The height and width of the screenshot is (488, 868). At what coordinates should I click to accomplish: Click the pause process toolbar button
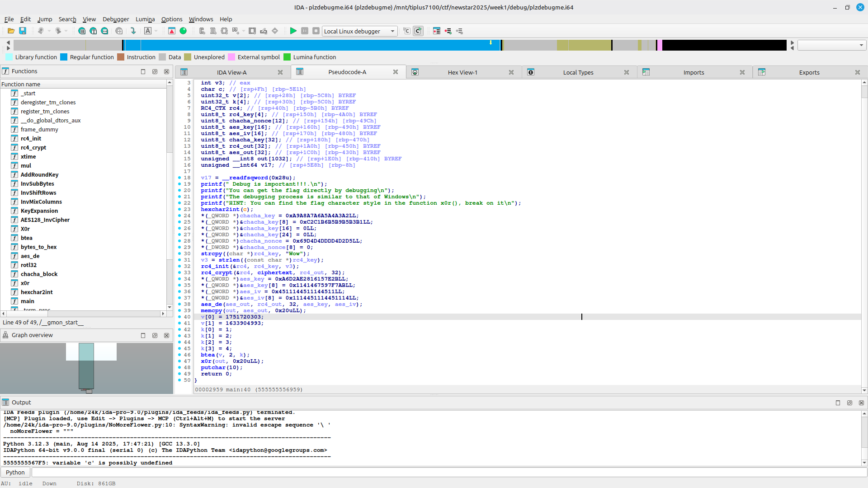point(305,31)
